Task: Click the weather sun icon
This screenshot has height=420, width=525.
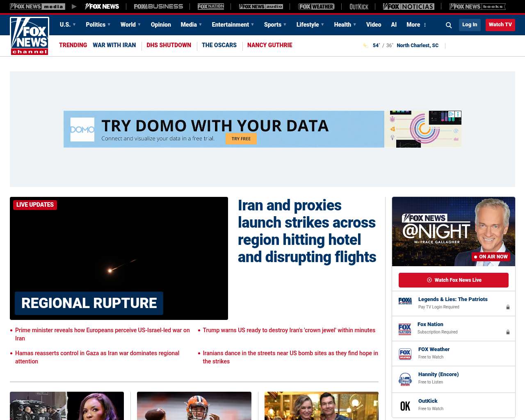Action: click(x=365, y=46)
